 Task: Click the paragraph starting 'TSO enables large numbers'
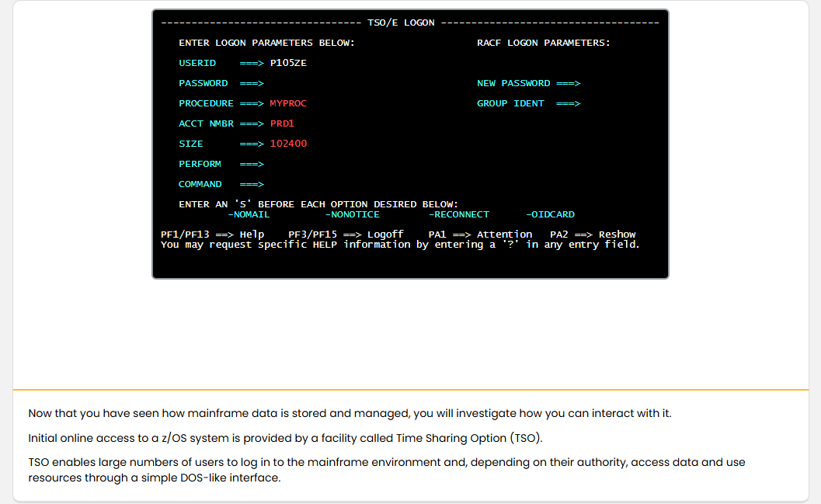pyautogui.click(x=386, y=470)
